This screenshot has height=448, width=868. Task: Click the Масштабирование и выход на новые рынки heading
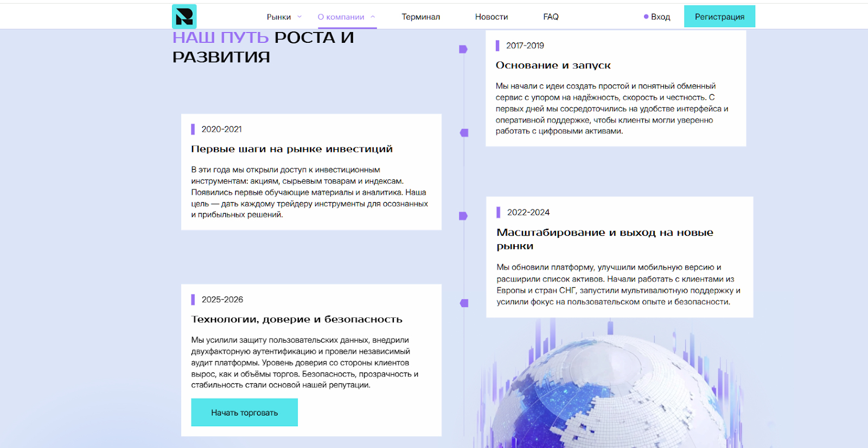click(605, 239)
